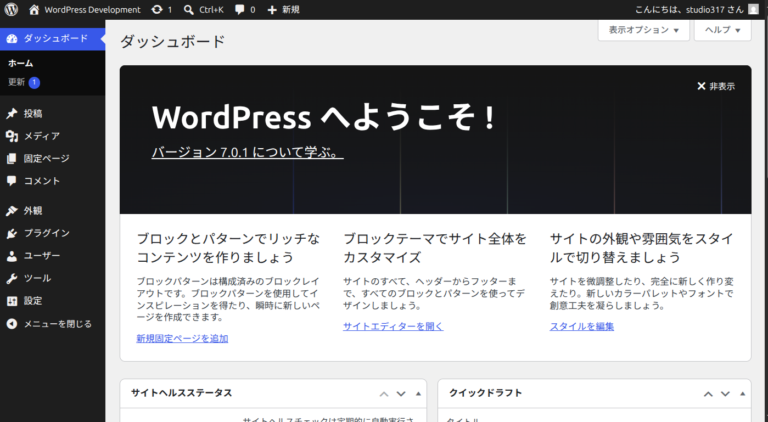
Task: Click heading ブロックテーマでサイト全体をカスタマイズ
Action: [x=435, y=248]
